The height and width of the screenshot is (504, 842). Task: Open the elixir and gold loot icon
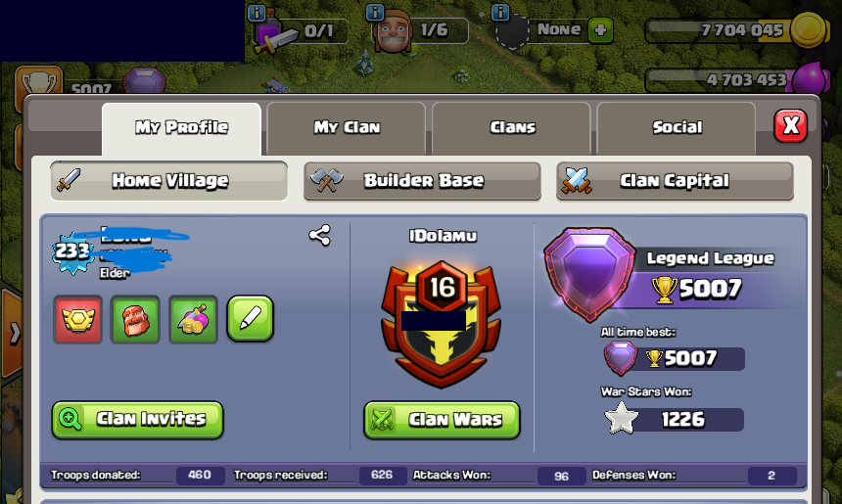click(x=193, y=319)
